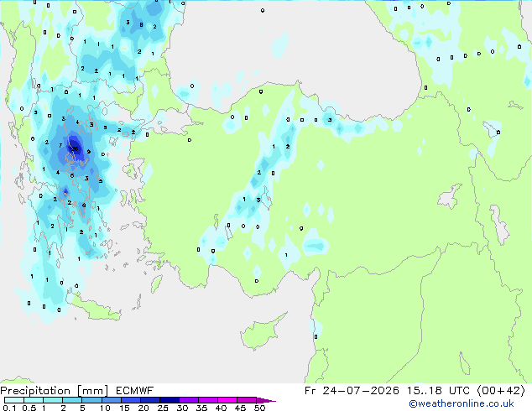Click the legend swatch between 15 and 20

130,400
